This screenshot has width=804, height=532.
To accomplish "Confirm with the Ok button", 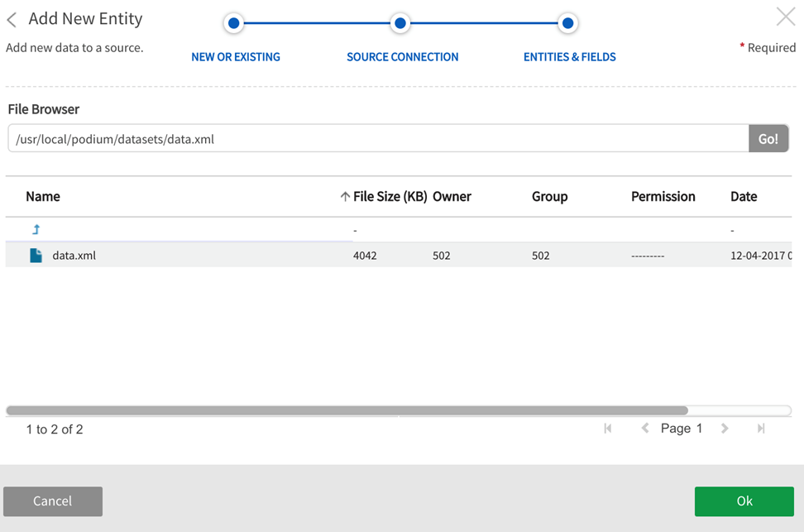I will (744, 501).
